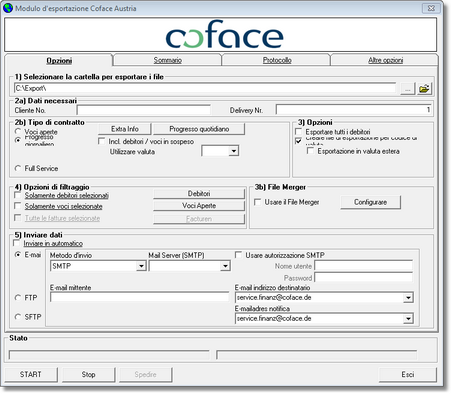Click the Esci button
Screen dimensions: 451x394
pos(408,374)
